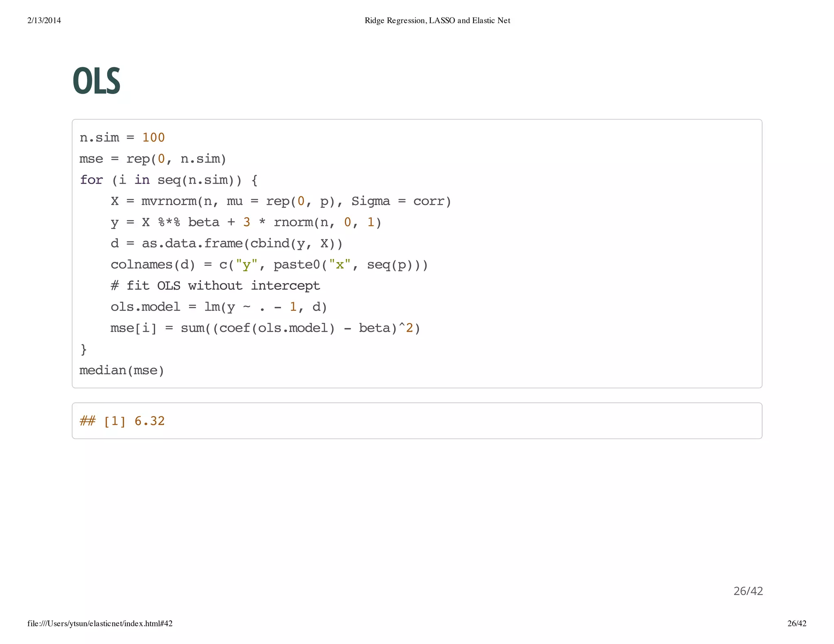Viewport: 834px width, 644px height.
Task: Click the large 26/42 slide number
Action: click(748, 591)
